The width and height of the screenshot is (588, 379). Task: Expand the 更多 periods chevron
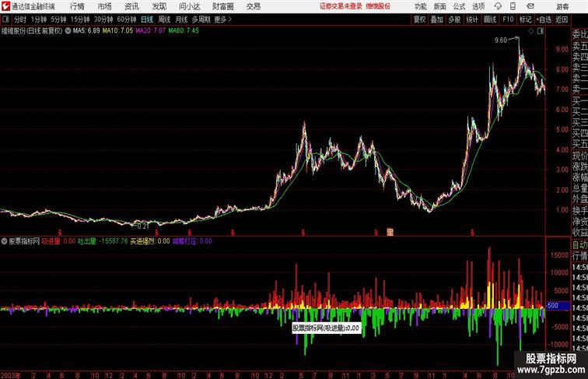222,19
